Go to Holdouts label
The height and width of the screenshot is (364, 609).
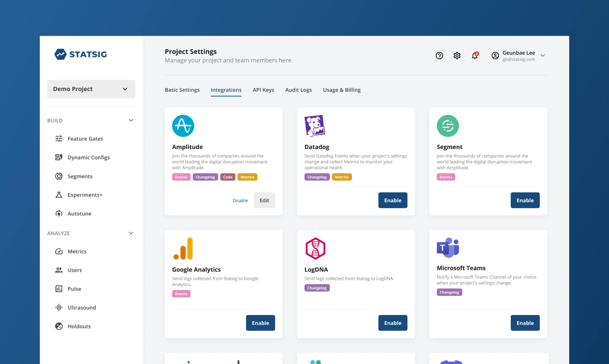tap(79, 326)
